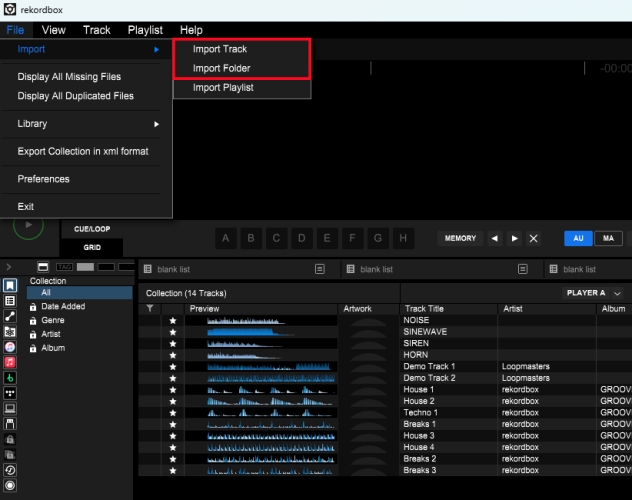Select All under Collection tree

(x=79, y=293)
